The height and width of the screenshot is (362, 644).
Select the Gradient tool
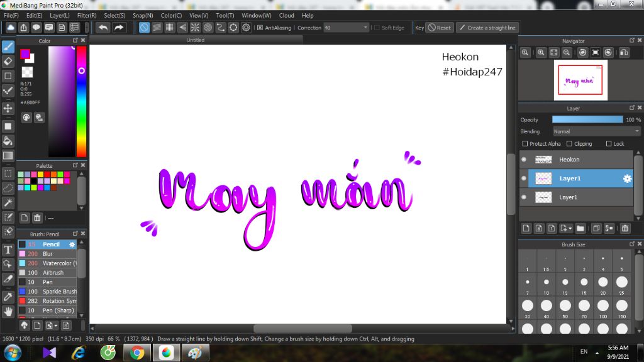(8, 156)
